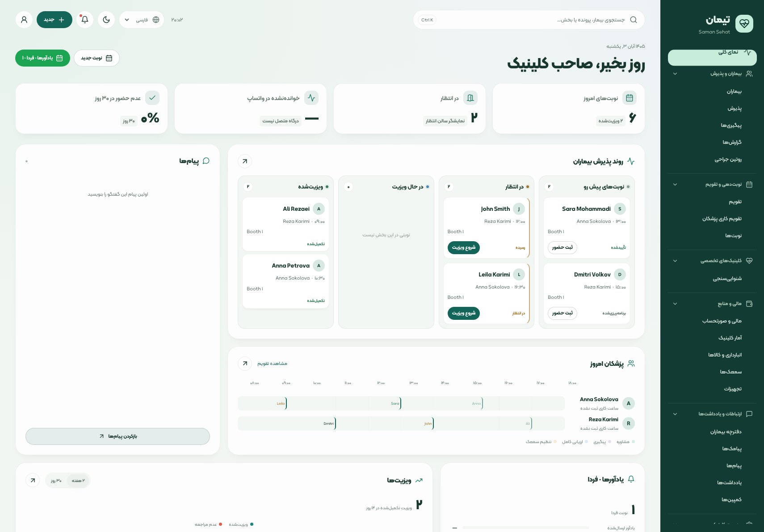This screenshot has width=764, height=532.
Task: Open تقویم sidebar item
Action: [712, 202]
